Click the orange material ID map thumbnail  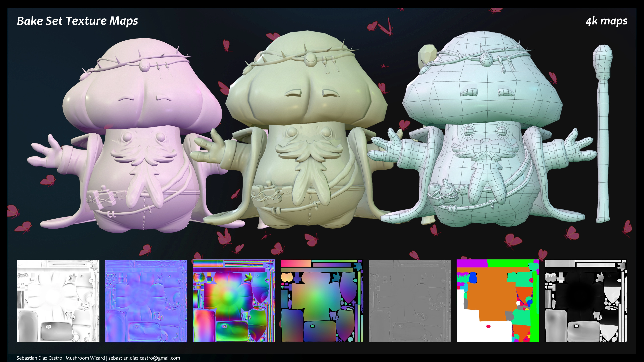[x=498, y=301]
